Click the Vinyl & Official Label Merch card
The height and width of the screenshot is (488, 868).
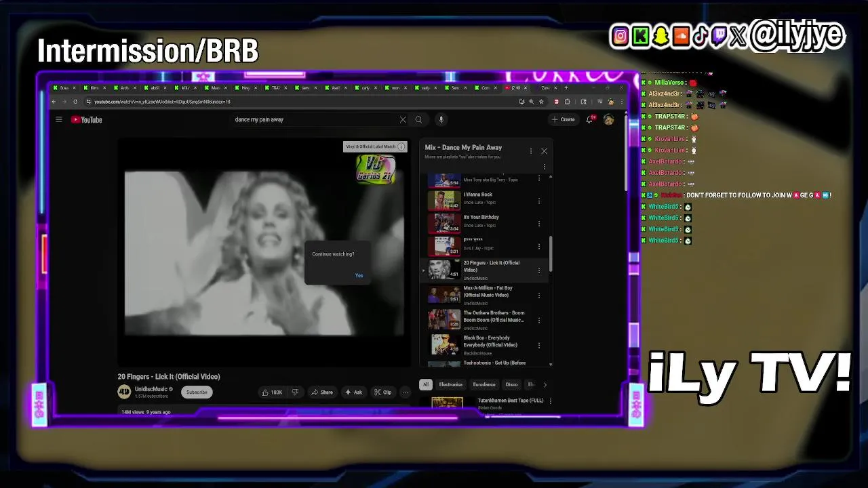(376, 146)
